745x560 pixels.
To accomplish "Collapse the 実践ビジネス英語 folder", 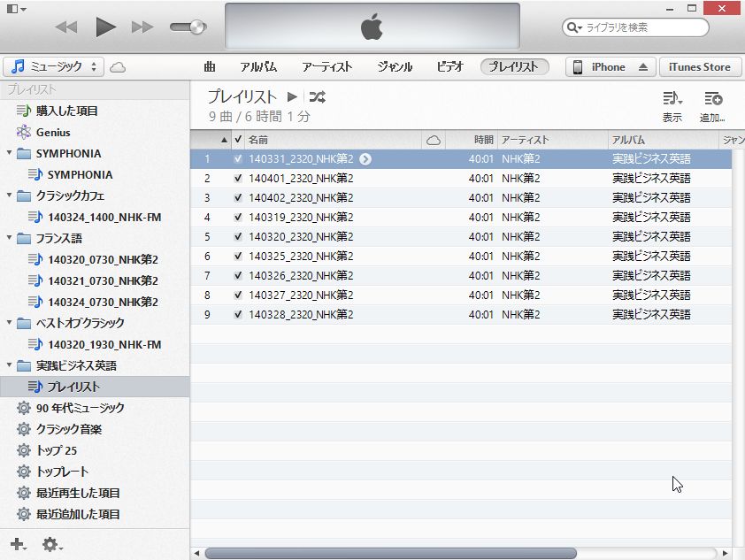I will coord(9,365).
